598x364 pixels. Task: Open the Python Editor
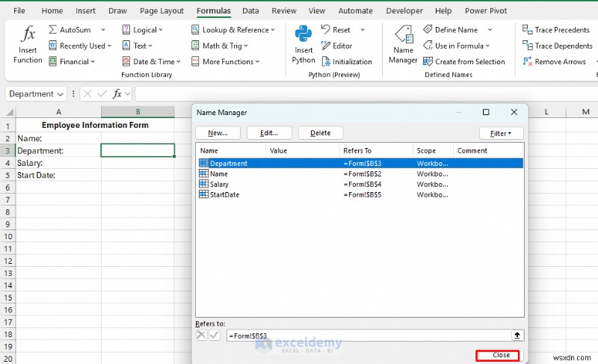[337, 46]
